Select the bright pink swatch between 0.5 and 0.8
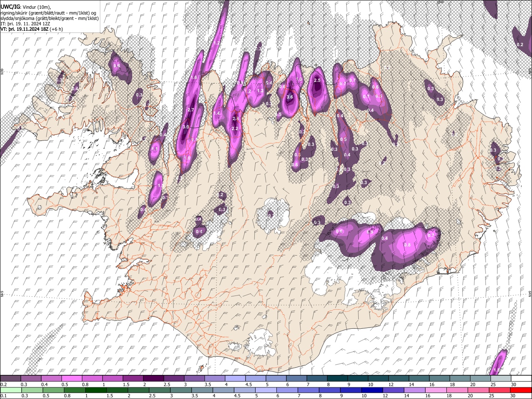 [73, 378]
